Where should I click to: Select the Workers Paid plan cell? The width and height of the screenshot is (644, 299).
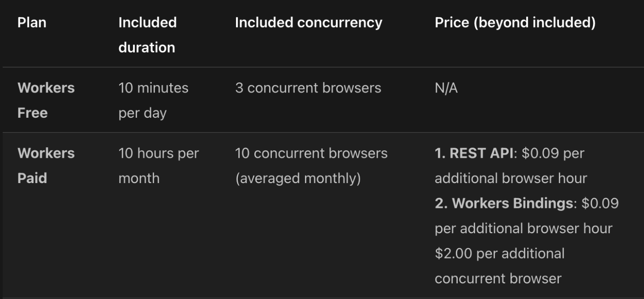click(x=46, y=166)
